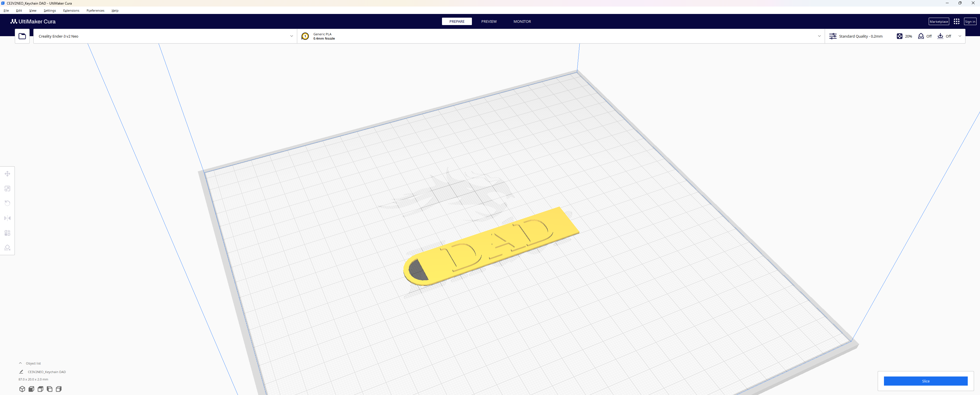The height and width of the screenshot is (395, 980).
Task: Open the Help menu
Action: pyautogui.click(x=115, y=11)
